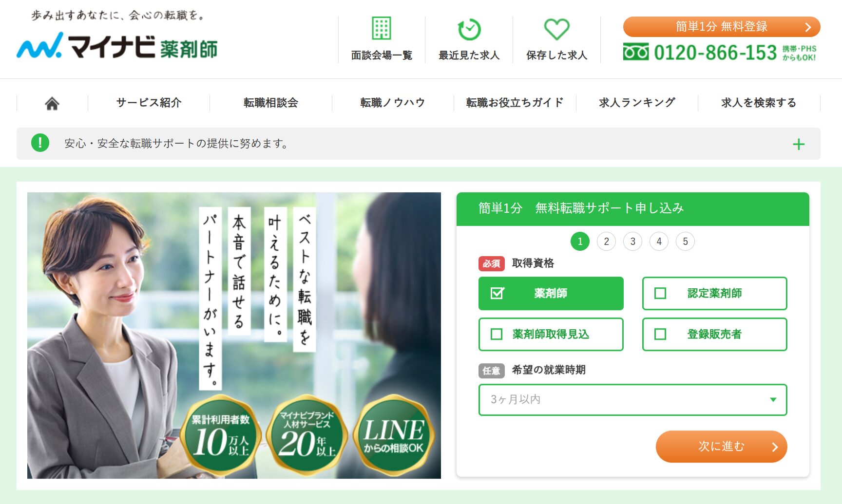The height and width of the screenshot is (504, 842).
Task: Click the 簡単1分 無料登録 button
Action: (722, 27)
